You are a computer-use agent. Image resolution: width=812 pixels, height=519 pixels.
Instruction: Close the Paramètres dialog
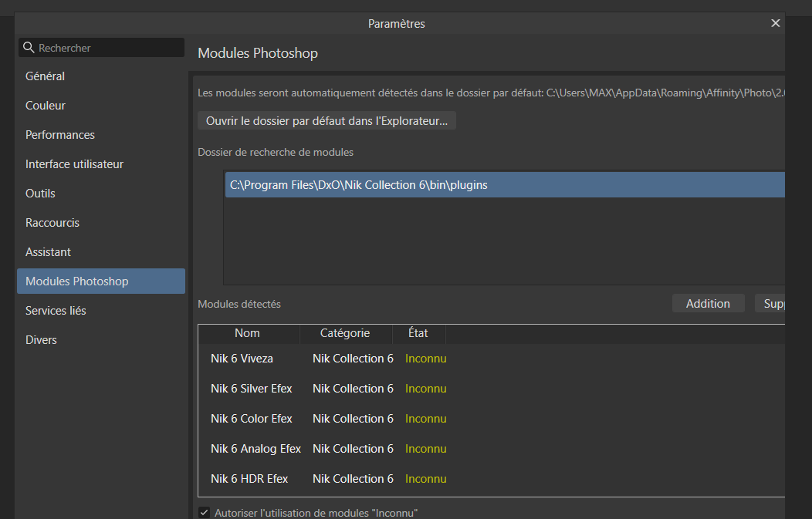(775, 23)
